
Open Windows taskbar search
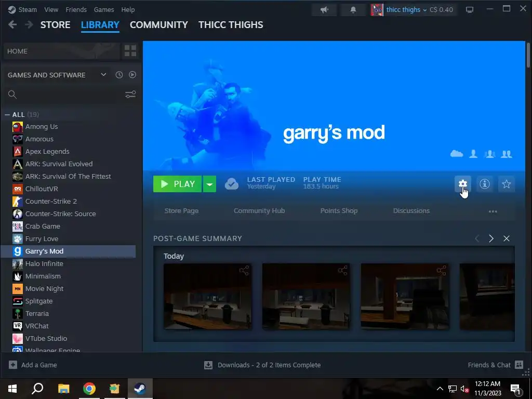pos(37,389)
